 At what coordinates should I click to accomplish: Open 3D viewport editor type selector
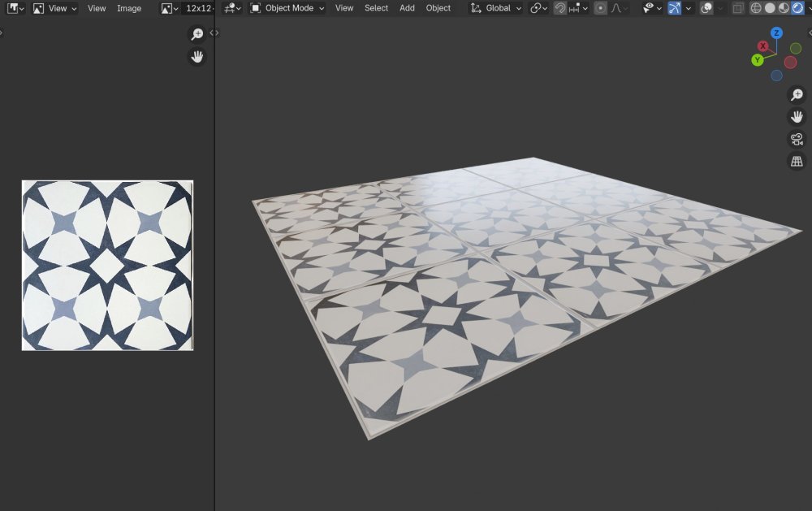point(232,8)
